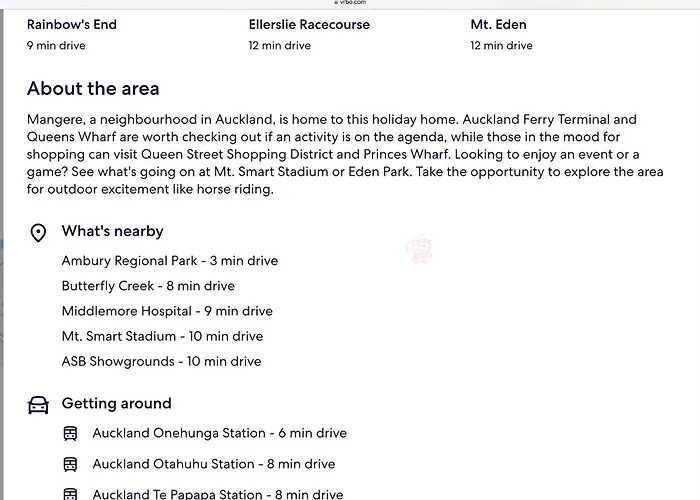Screen dimensions: 700x500
Task: Choose ASB Showgrounds nearby entry
Action: [162, 361]
